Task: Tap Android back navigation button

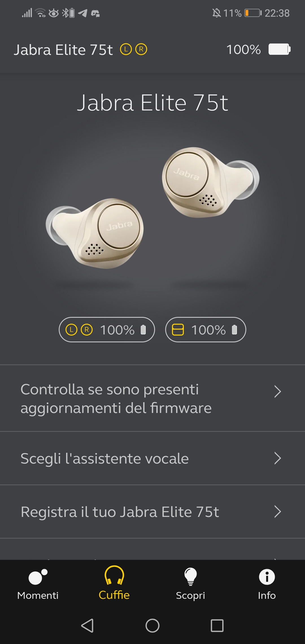Action: [87, 625]
